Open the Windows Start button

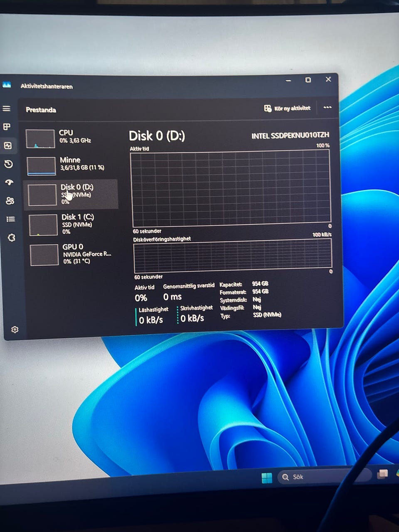tap(267, 478)
